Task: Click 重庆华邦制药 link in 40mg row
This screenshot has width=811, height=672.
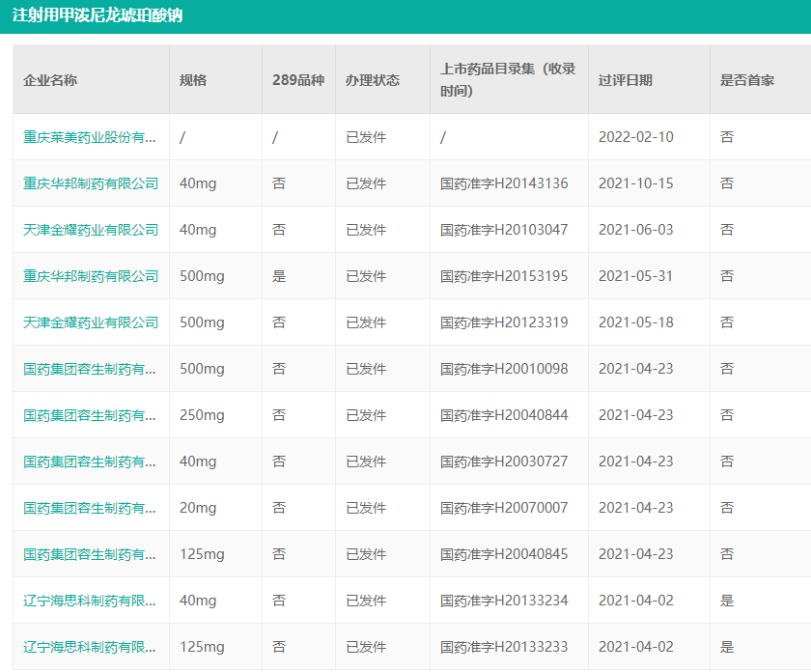Action: click(91, 183)
